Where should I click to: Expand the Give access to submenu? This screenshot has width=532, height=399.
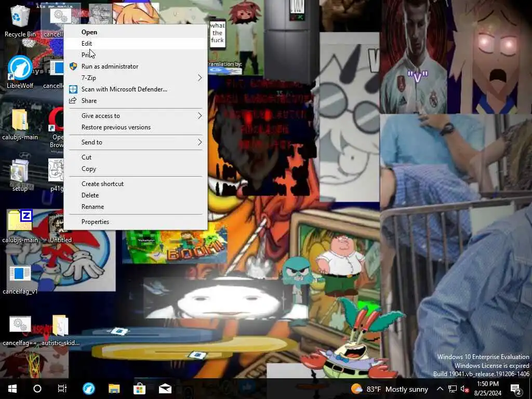click(x=136, y=116)
